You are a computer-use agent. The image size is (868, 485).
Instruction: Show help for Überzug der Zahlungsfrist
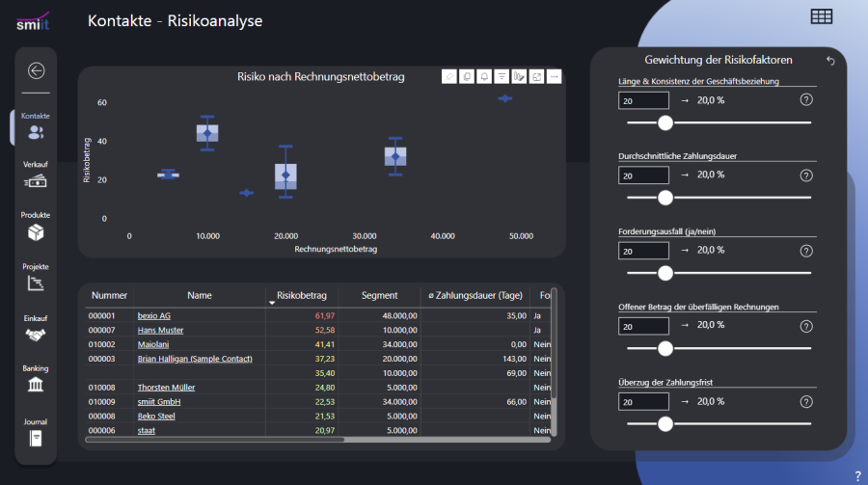pyautogui.click(x=806, y=401)
